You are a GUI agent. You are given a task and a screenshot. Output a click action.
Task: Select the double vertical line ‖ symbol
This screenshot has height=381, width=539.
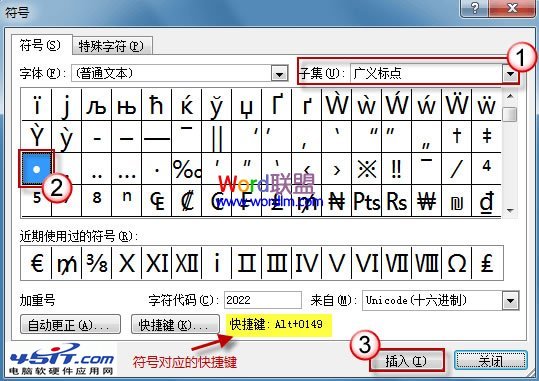pyautogui.click(x=217, y=137)
